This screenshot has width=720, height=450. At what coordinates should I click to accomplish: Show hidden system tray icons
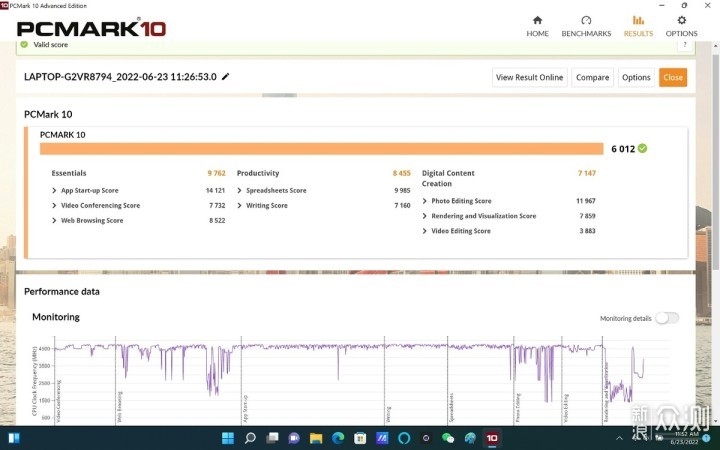coord(619,439)
